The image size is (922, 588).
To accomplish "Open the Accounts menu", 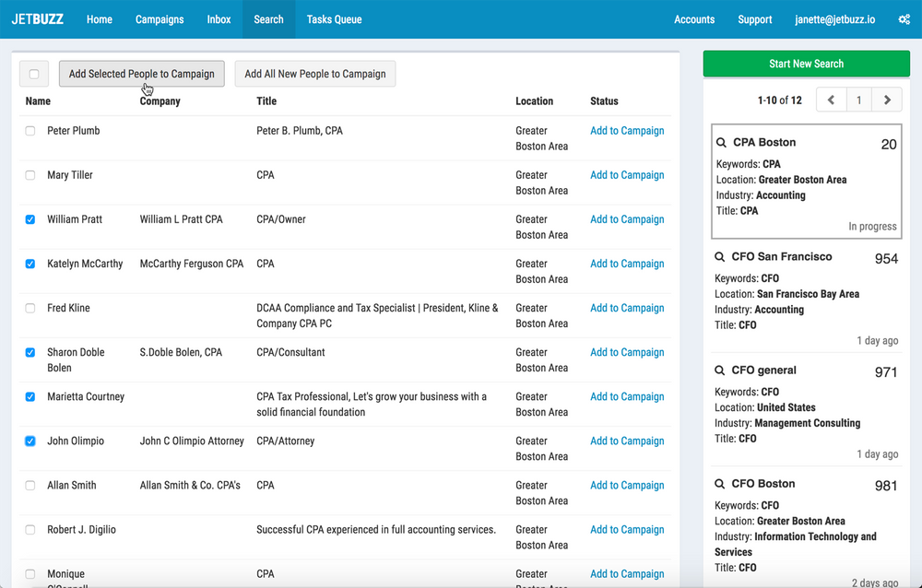I will 694,18.
